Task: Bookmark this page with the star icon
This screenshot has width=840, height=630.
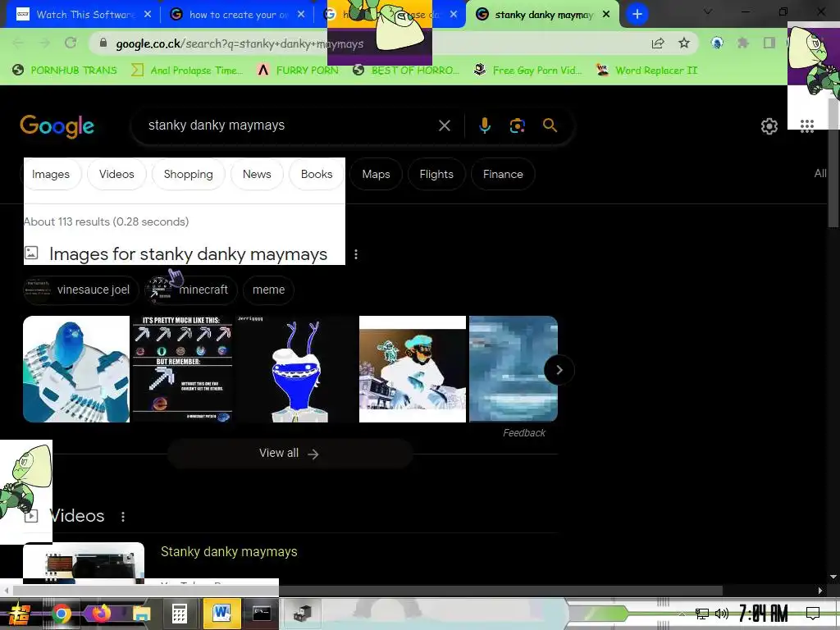Action: (684, 43)
